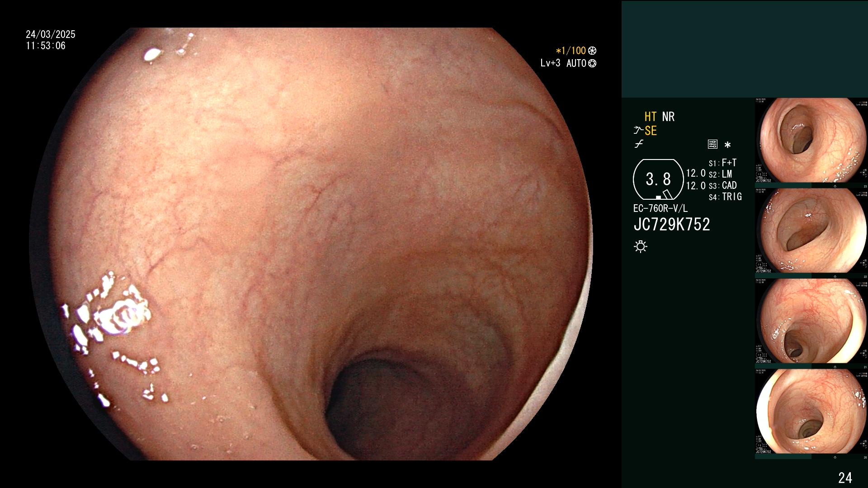
Task: Select the S3: CAD switch assignment
Action: 723,186
